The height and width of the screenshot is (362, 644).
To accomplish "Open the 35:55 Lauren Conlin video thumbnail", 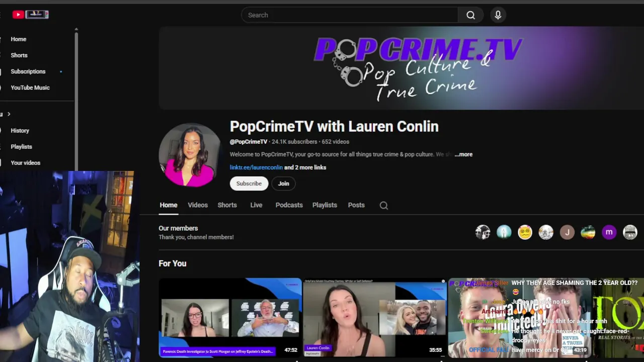I will pyautogui.click(x=374, y=318).
